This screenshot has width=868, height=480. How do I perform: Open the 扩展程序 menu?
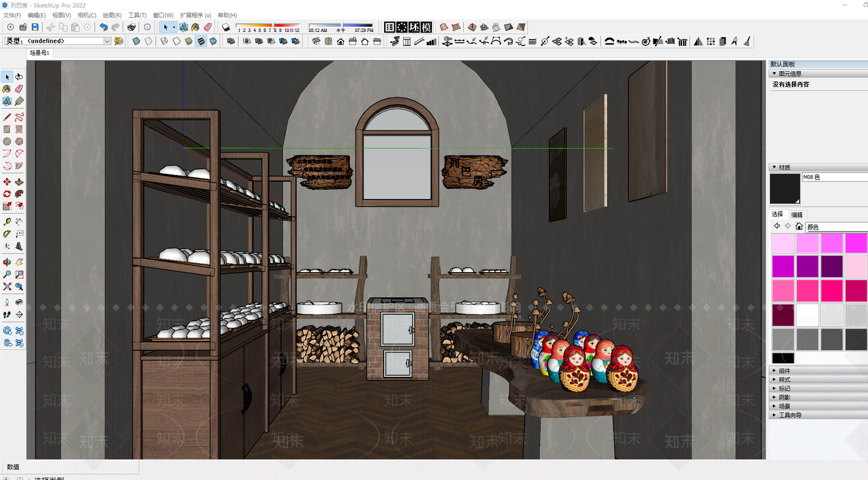(195, 15)
